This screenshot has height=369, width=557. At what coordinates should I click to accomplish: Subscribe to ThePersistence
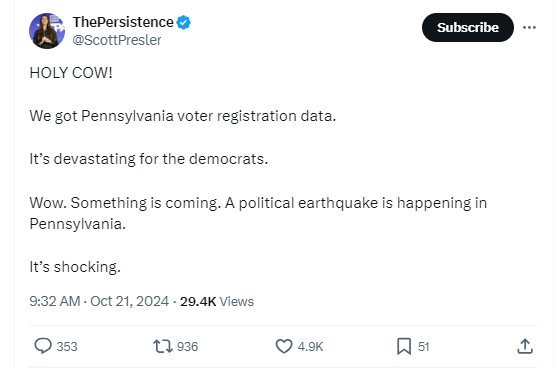coord(467,27)
